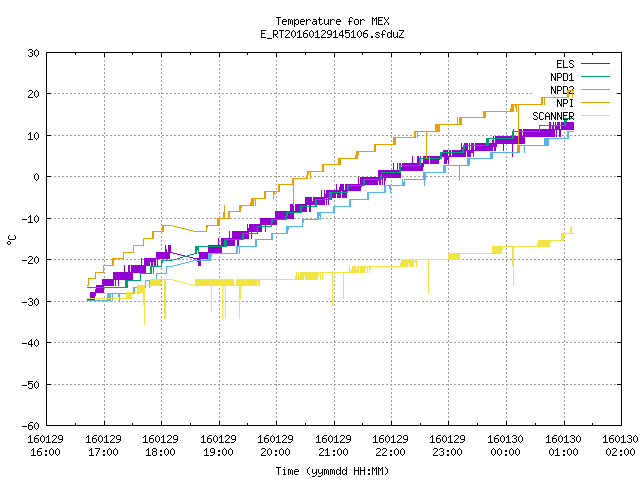Click the x-axis tick 160130 02:00
Image resolution: width=640 pixels, height=480 pixels.
(x=620, y=446)
